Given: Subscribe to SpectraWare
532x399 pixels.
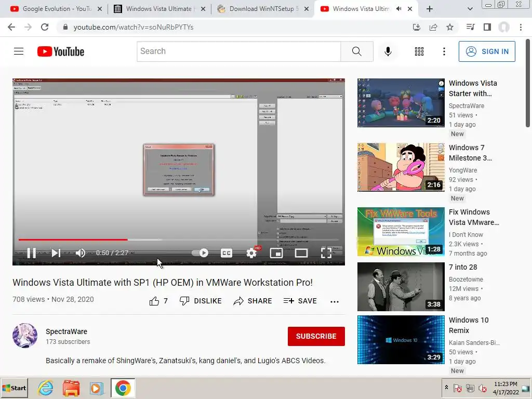Looking at the screenshot, I should 316,336.
